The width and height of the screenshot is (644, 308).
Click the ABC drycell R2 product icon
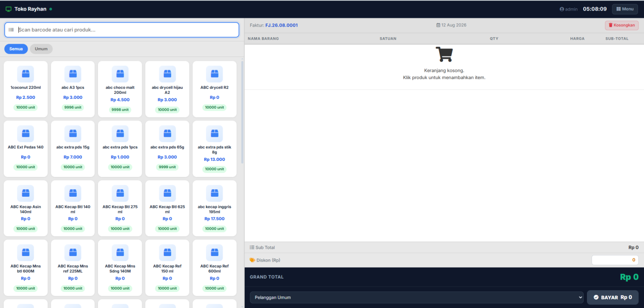coord(214,74)
